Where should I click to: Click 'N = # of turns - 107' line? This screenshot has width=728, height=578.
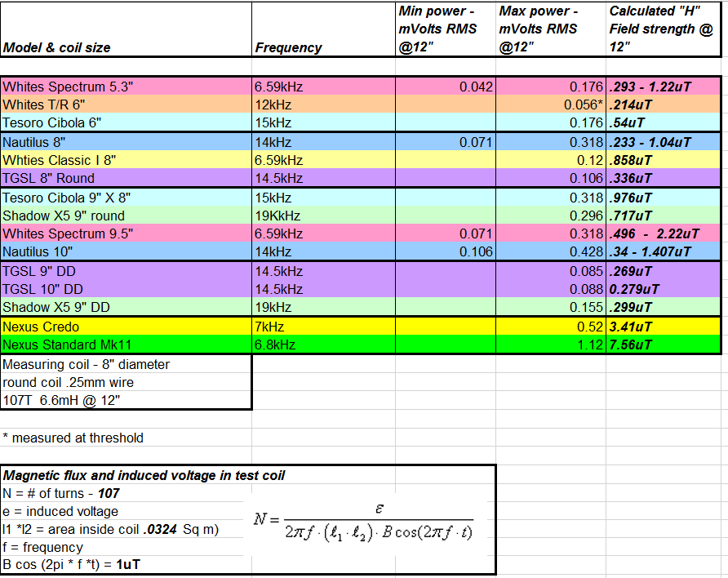click(x=61, y=493)
